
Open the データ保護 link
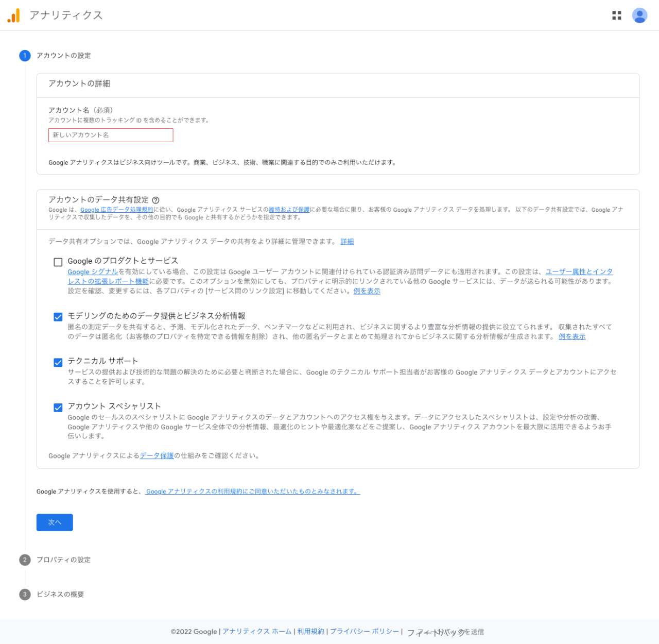tap(157, 455)
